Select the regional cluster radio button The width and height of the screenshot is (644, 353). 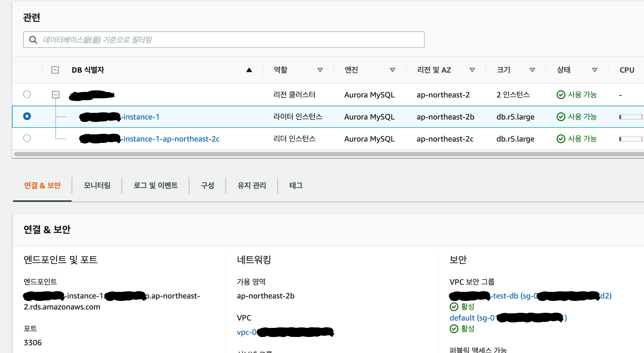(27, 94)
